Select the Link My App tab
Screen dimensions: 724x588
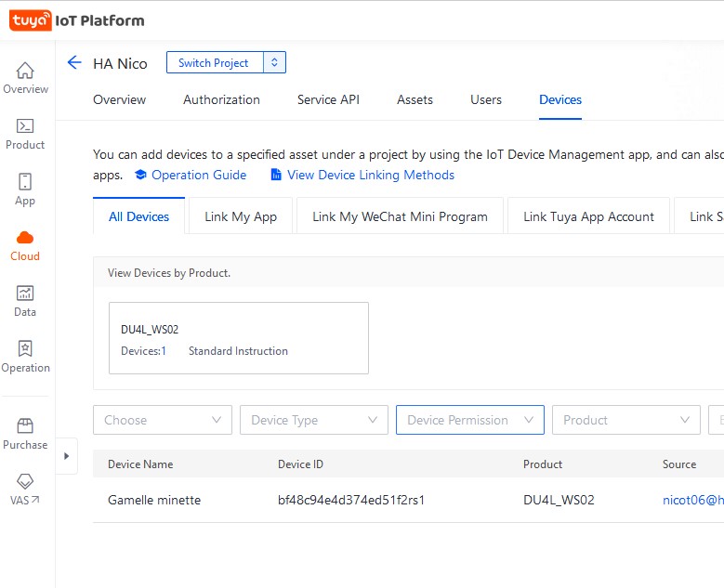(241, 216)
